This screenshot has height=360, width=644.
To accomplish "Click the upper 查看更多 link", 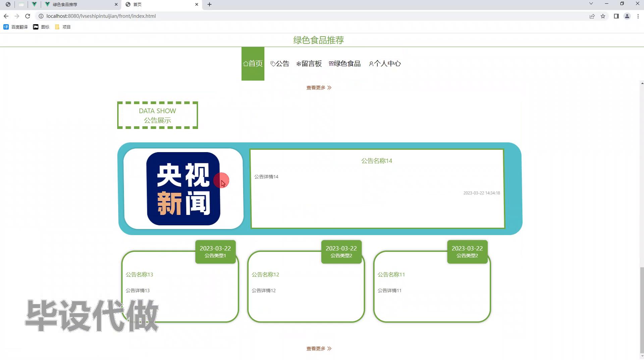I will (319, 88).
